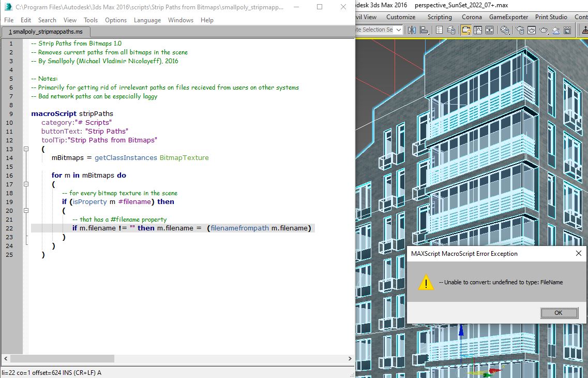This screenshot has width=588, height=378.
Task: Click the Render Production teapot icon
Action: (x=544, y=31)
